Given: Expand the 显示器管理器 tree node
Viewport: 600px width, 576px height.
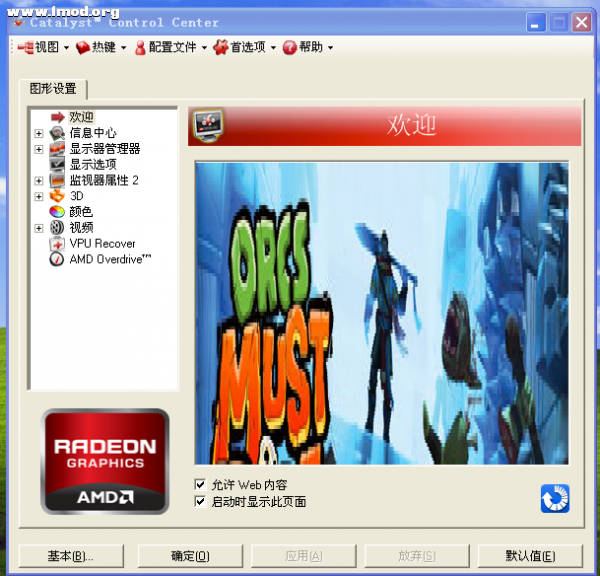Looking at the screenshot, I should pyautogui.click(x=39, y=149).
